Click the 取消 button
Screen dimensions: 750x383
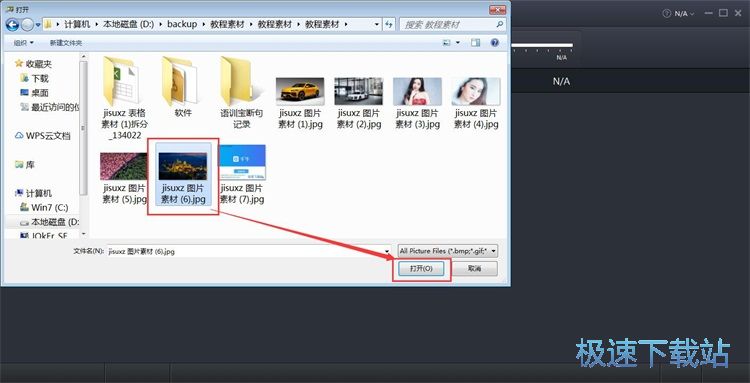point(474,269)
